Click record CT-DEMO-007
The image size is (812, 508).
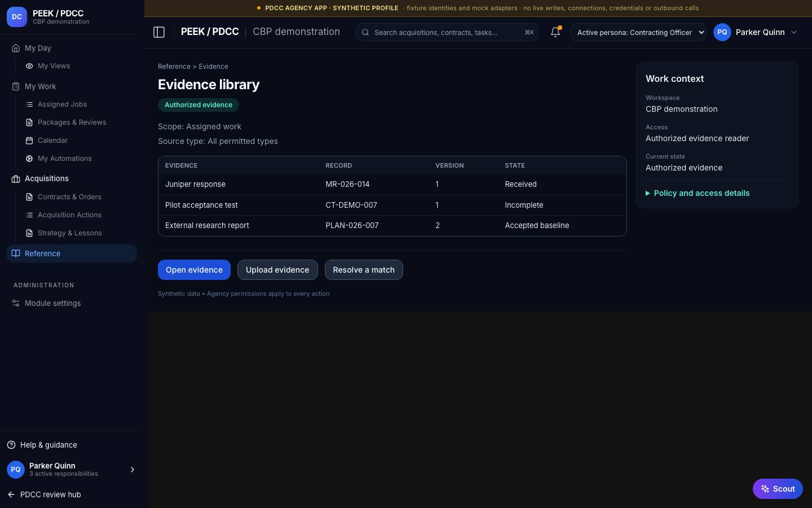351,205
